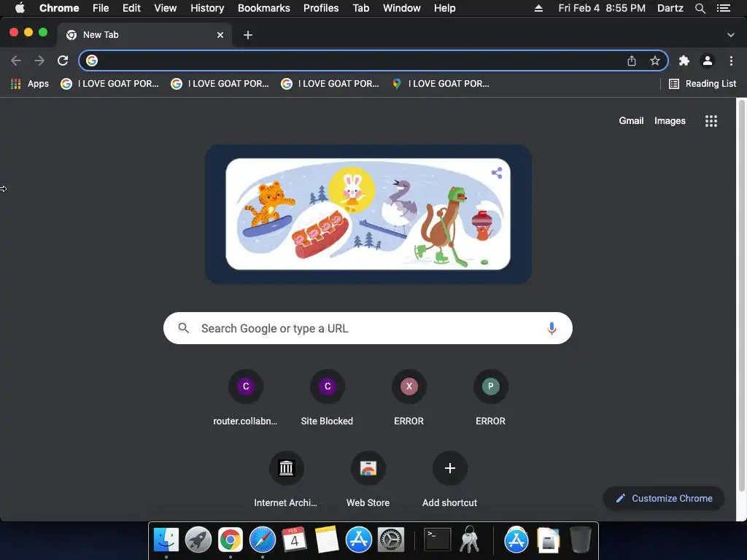Click the share icon in address bar
The height and width of the screenshot is (560, 747).
(x=632, y=61)
